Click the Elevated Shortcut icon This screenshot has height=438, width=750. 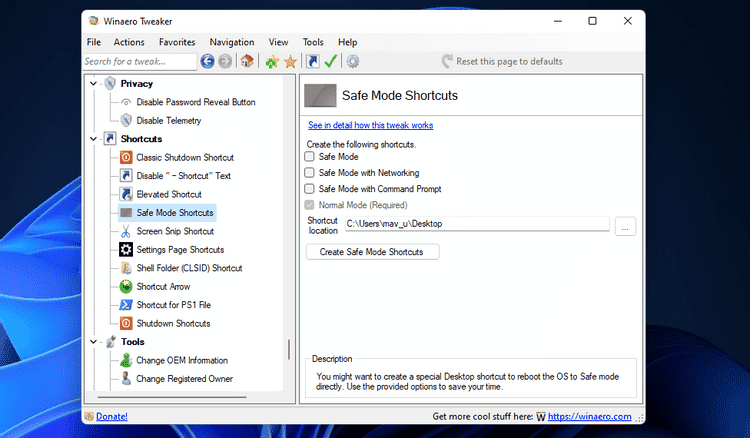pyautogui.click(x=126, y=194)
